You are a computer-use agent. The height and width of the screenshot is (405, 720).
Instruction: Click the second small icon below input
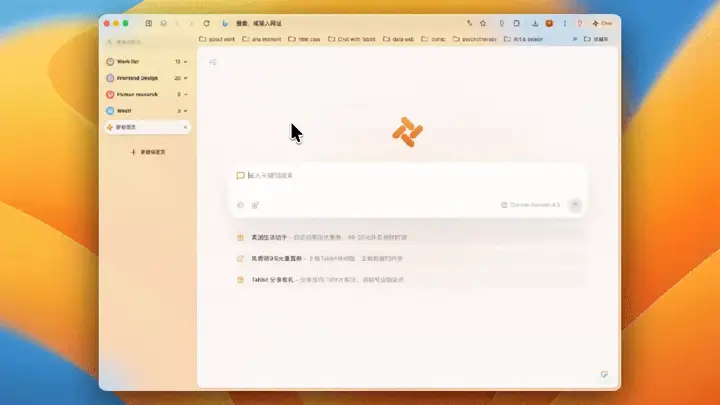(255, 205)
